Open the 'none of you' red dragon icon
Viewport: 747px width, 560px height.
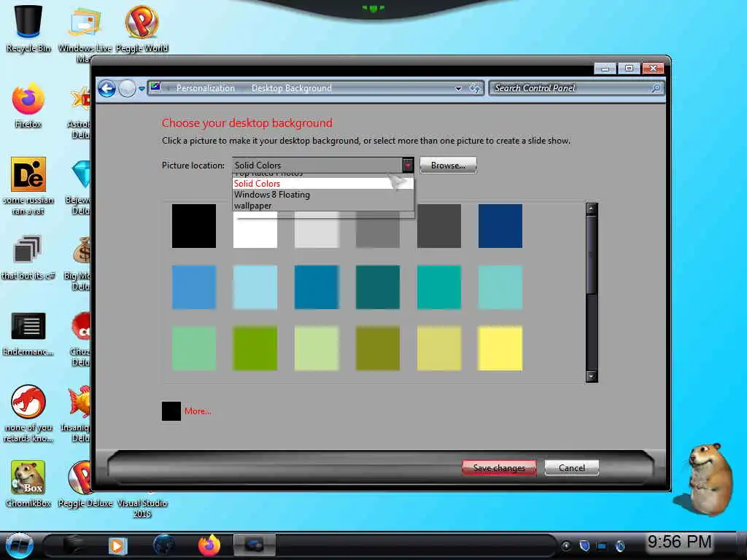(x=28, y=413)
